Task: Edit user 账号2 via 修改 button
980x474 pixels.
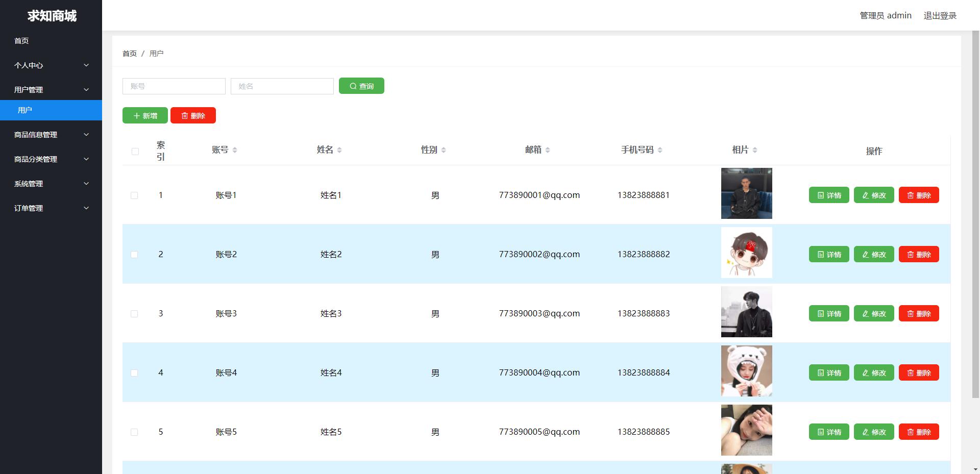Action: click(873, 255)
